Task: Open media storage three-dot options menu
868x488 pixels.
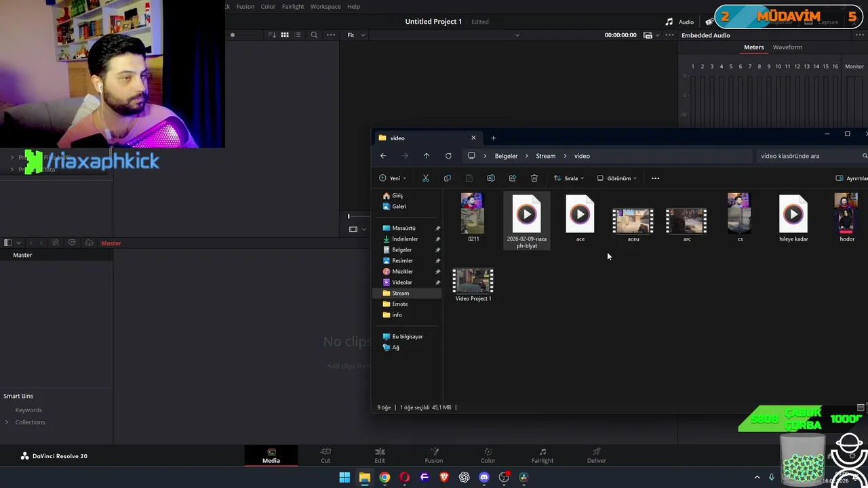Action: (331, 35)
